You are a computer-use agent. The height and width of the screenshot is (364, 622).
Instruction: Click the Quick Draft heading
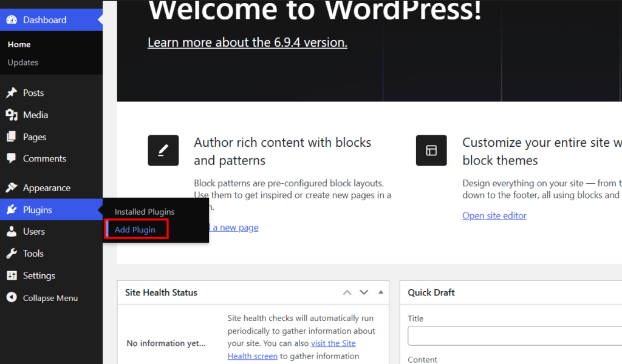coord(431,292)
